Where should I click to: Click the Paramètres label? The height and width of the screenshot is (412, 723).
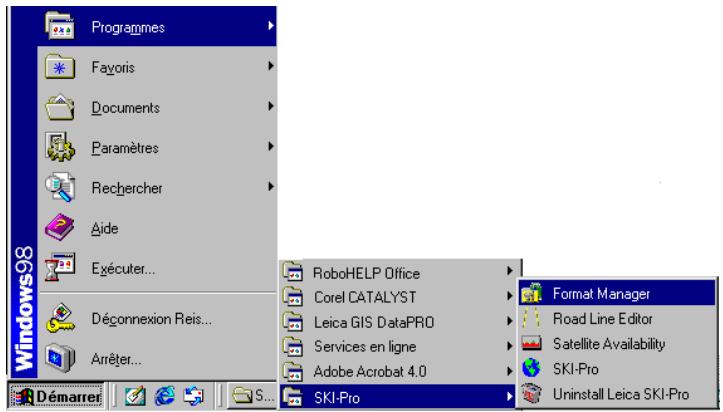(125, 148)
